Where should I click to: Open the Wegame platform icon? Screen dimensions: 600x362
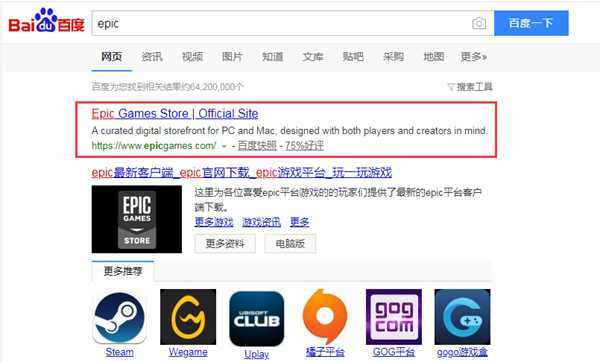pyautogui.click(x=188, y=317)
